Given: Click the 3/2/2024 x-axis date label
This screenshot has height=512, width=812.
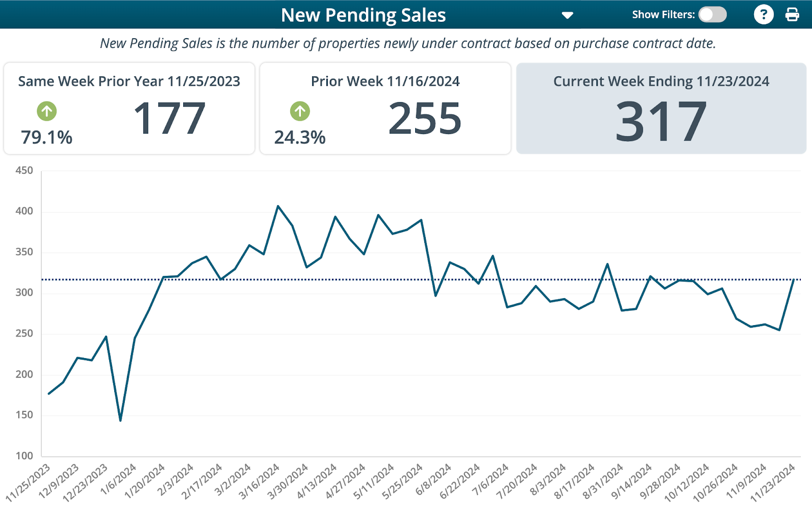Looking at the screenshot, I should click(233, 479).
